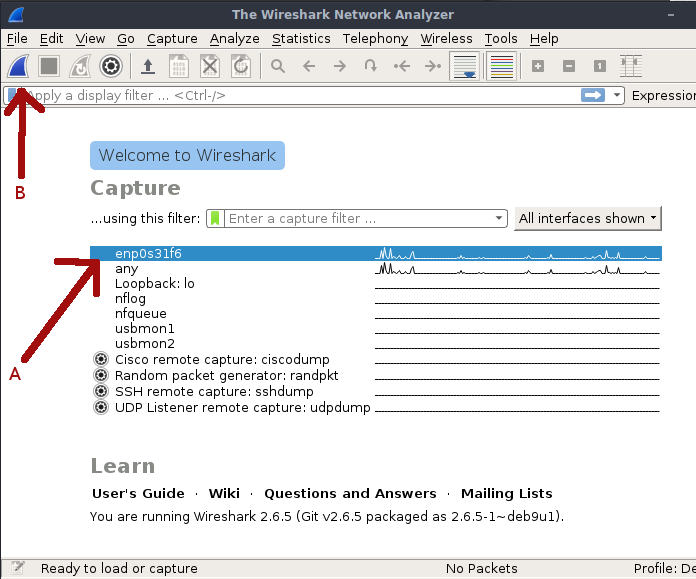This screenshot has width=696, height=579.
Task: Select the nflog interface
Action: 376,298
